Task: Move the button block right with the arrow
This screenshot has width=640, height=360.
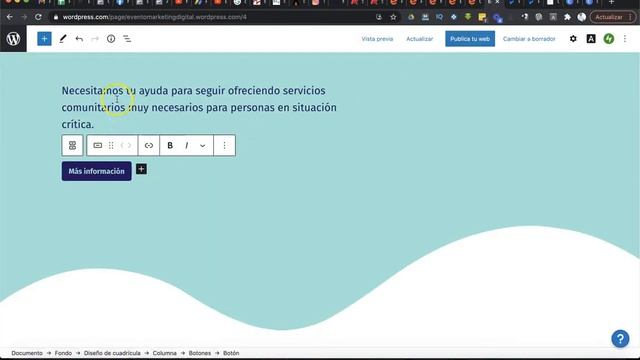Action: pyautogui.click(x=130, y=145)
